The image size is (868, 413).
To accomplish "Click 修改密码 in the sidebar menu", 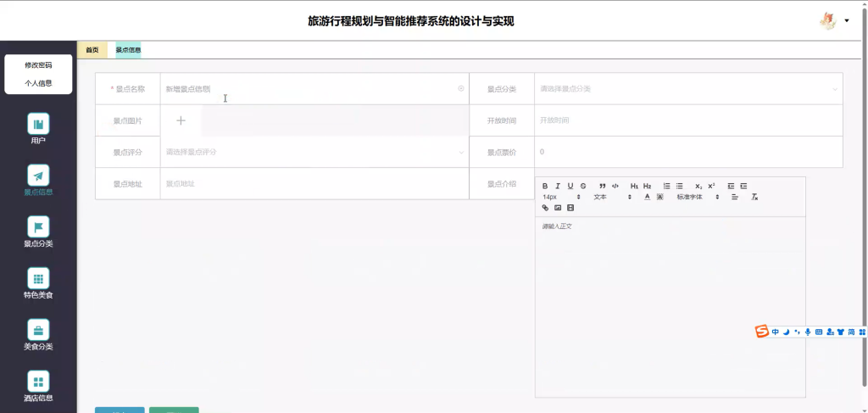I will [38, 64].
